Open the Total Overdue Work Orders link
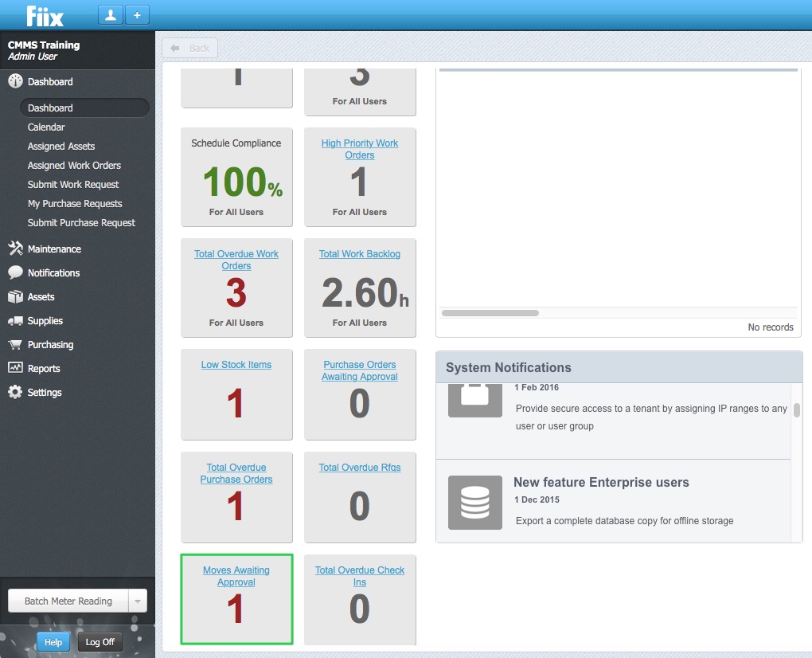The image size is (812, 658). pyautogui.click(x=236, y=260)
